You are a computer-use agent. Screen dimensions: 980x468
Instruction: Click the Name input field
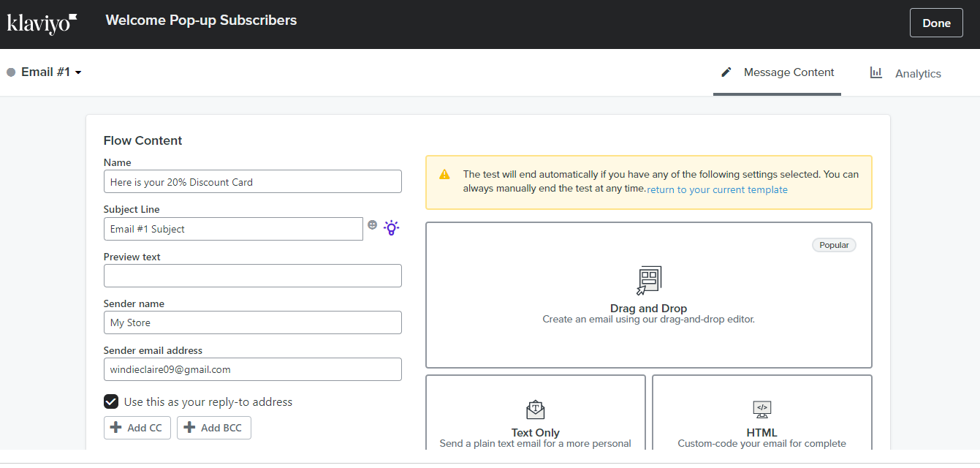[x=253, y=181]
